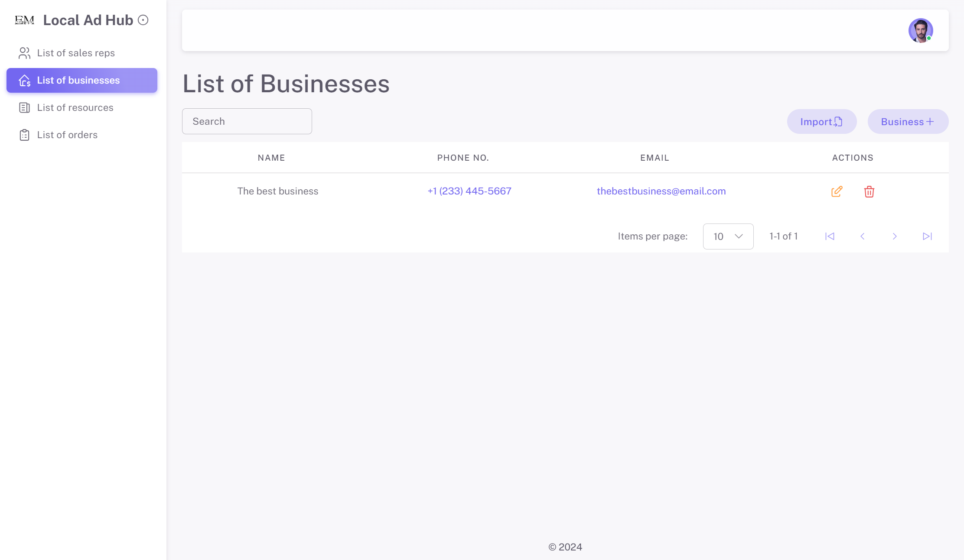Edit The best business with pencil icon
Viewport: 964px width, 560px height.
pos(837,191)
